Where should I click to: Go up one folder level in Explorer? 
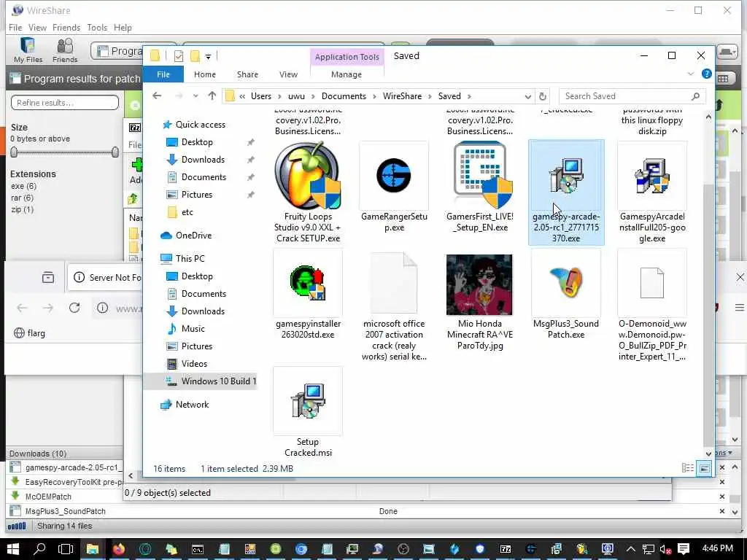tap(212, 96)
